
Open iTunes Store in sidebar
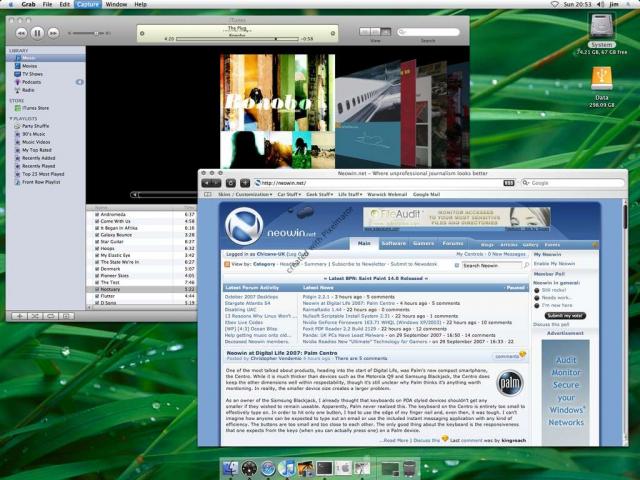point(36,108)
